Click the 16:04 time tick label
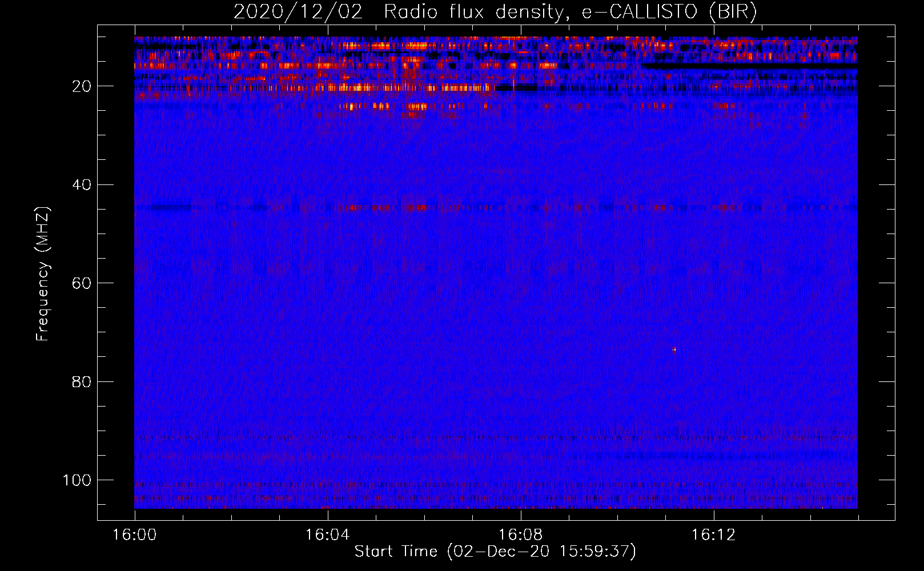This screenshot has height=571, width=924. point(327,535)
